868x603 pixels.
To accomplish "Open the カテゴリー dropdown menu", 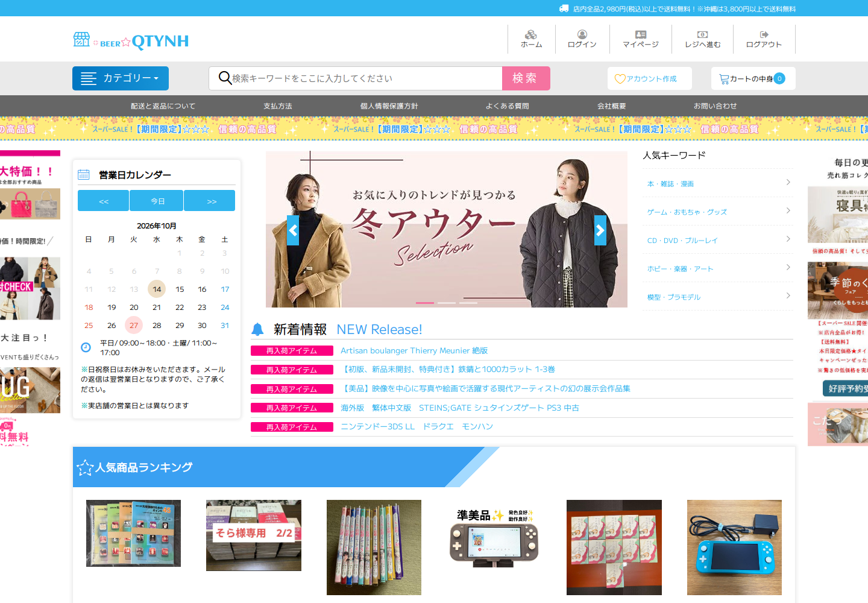I will pos(121,78).
